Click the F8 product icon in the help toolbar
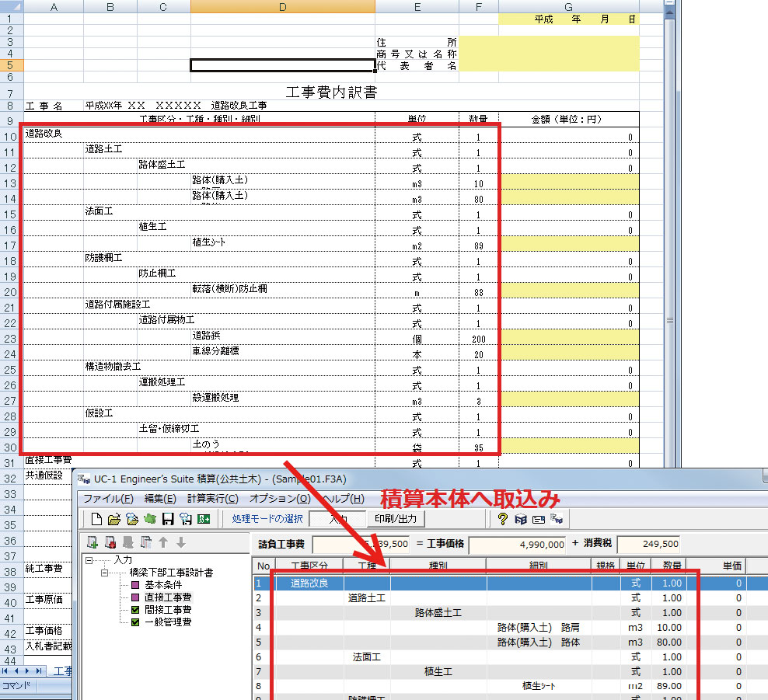 [557, 518]
